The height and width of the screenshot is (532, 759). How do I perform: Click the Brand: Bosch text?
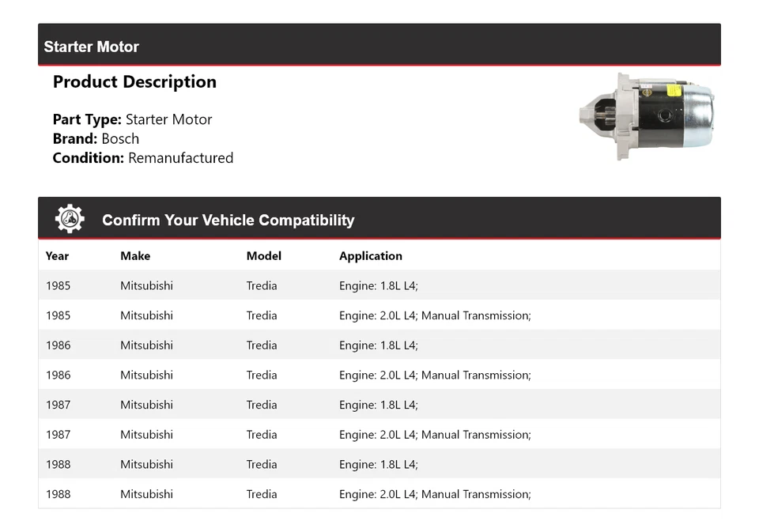(x=96, y=139)
